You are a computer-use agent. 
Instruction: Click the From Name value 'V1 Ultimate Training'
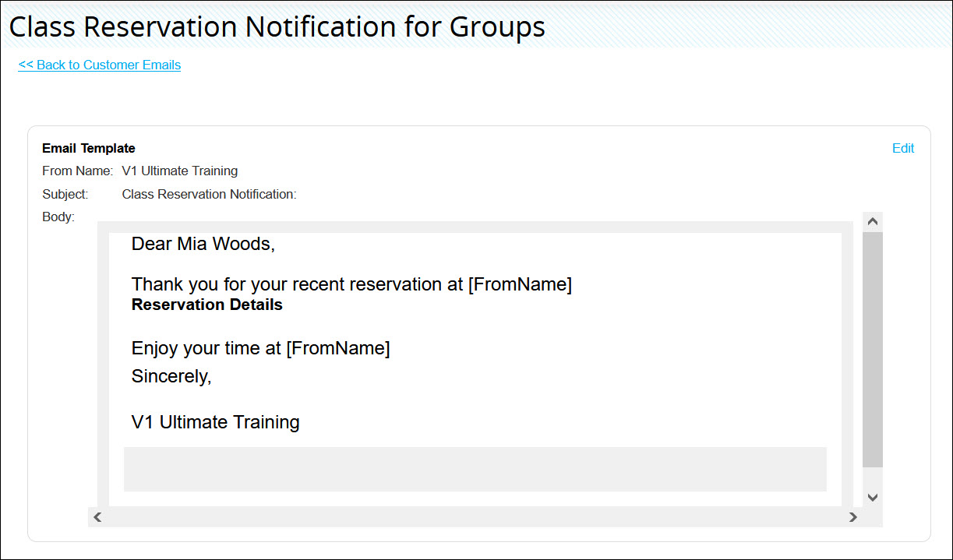(x=180, y=171)
